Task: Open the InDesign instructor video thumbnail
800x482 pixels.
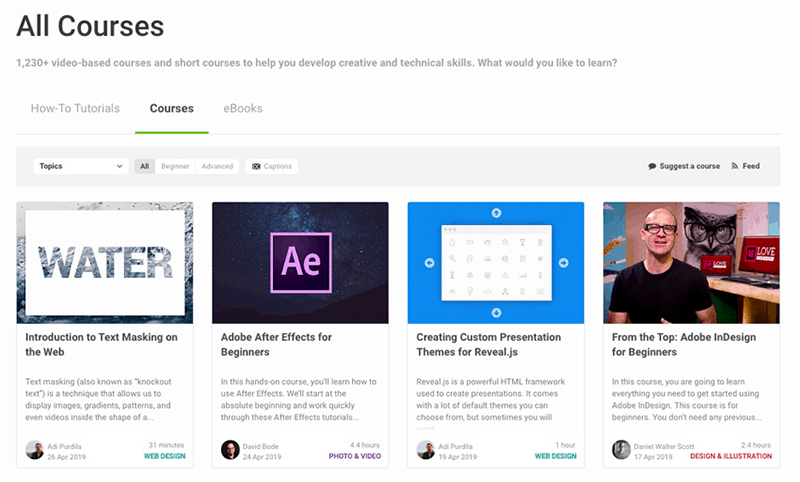Action: [691, 263]
